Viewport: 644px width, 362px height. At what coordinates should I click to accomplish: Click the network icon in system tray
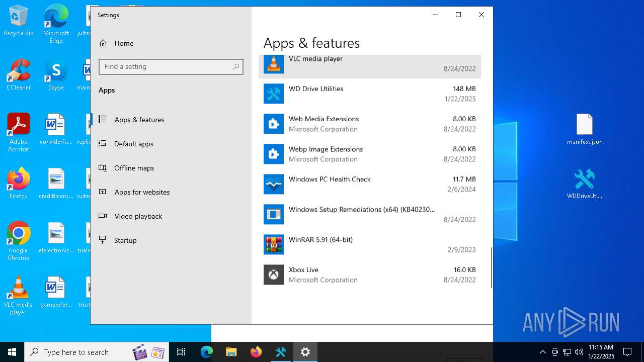point(567,352)
